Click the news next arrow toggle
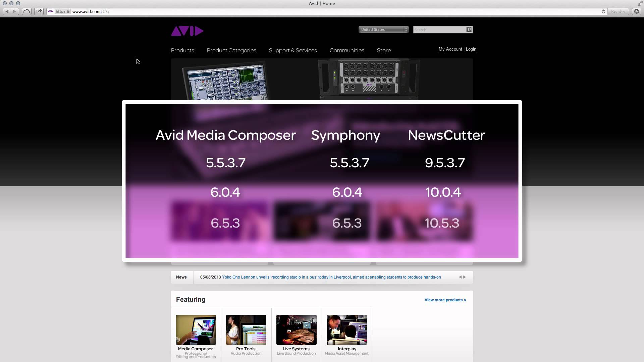This screenshot has width=644, height=362. click(x=465, y=277)
